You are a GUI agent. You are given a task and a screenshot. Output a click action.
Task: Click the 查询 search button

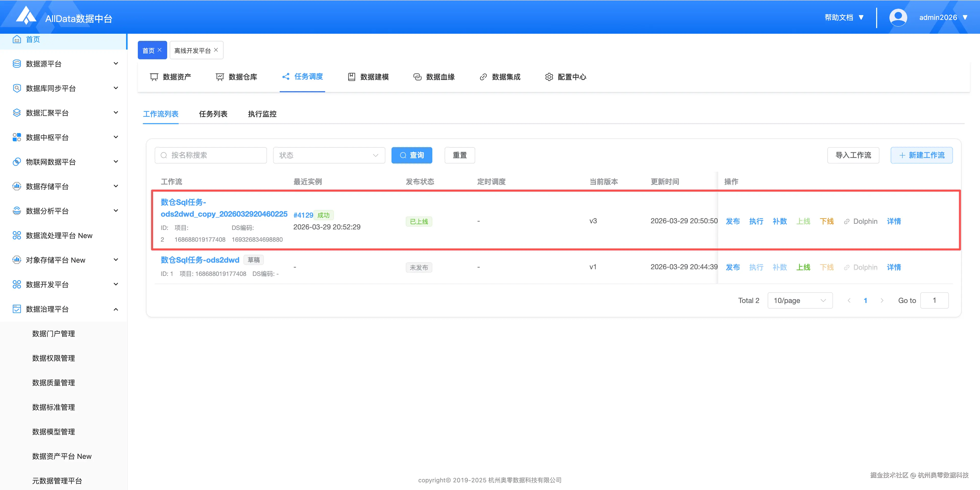coord(412,155)
